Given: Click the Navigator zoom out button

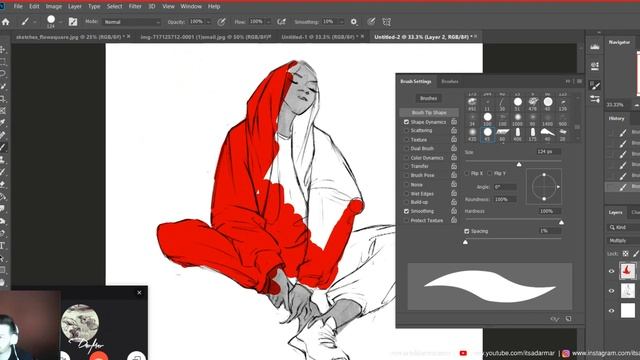Looking at the screenshot, I should tap(637, 105).
